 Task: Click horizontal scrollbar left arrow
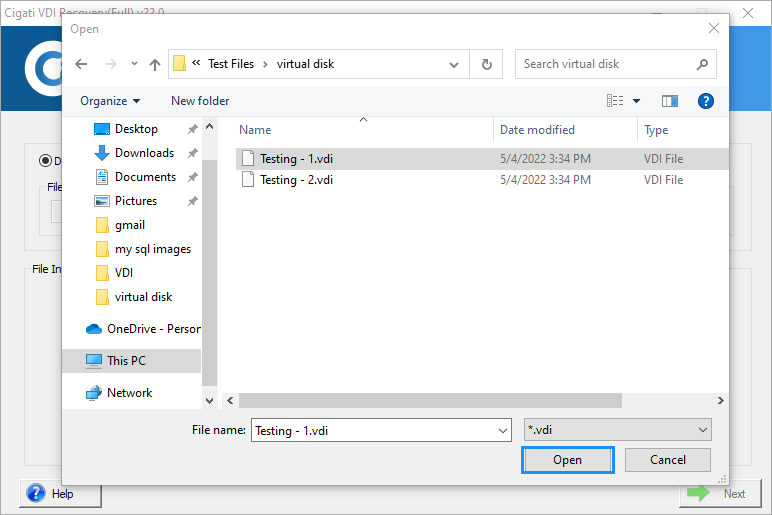pyautogui.click(x=230, y=401)
